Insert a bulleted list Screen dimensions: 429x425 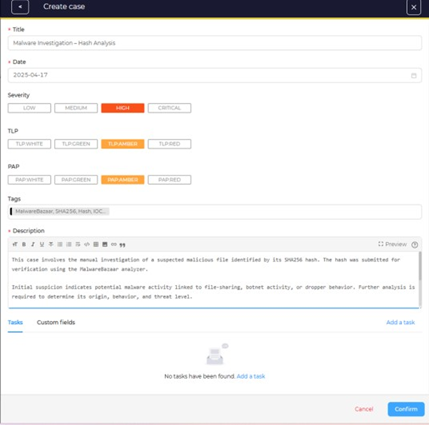pos(60,244)
